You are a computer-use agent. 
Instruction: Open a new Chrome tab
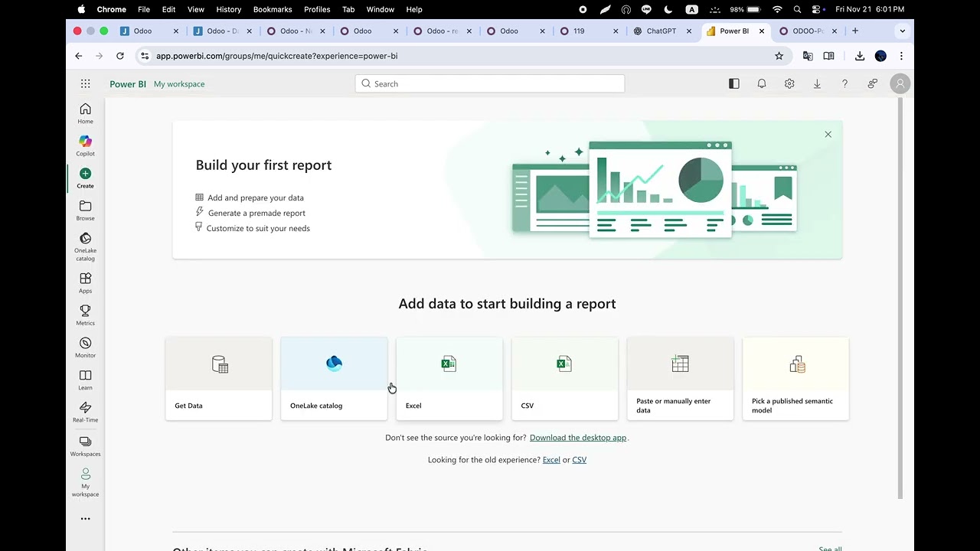855,31
